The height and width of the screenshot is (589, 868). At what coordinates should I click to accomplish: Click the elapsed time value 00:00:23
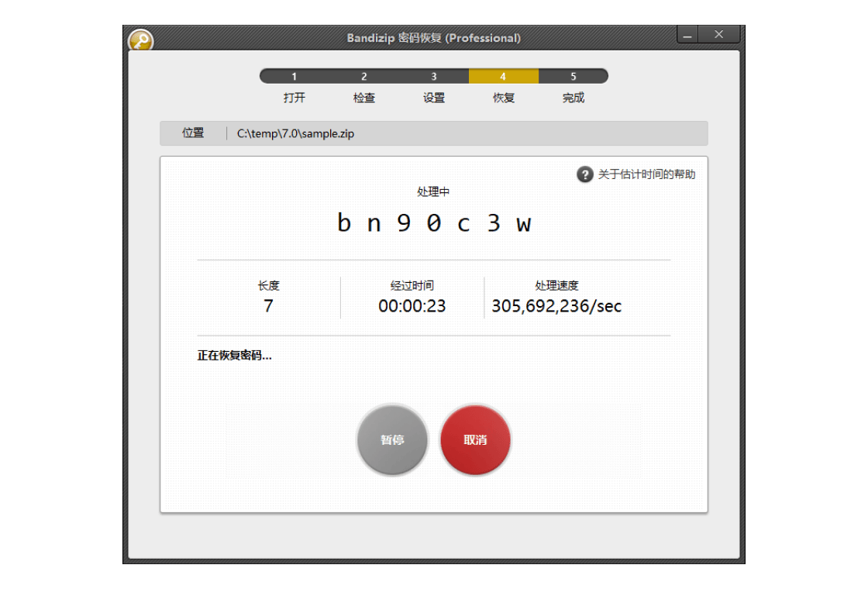(x=412, y=306)
